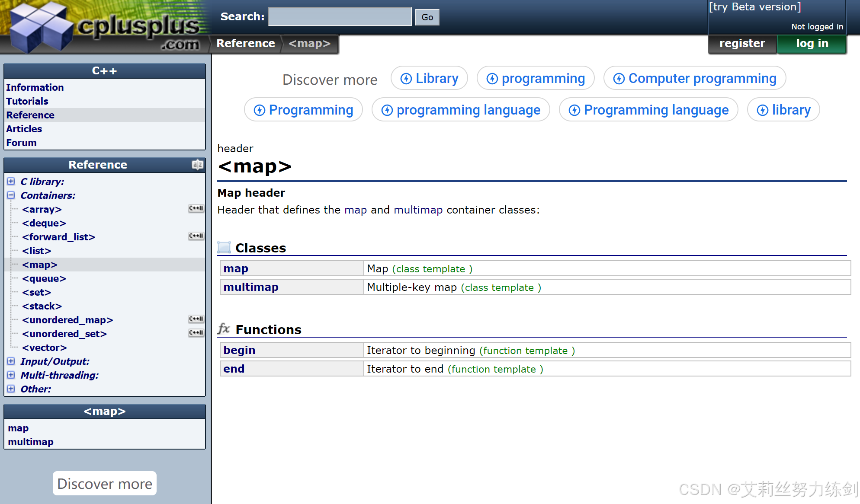Click the C++11 badge beside forward_list

pyautogui.click(x=196, y=236)
